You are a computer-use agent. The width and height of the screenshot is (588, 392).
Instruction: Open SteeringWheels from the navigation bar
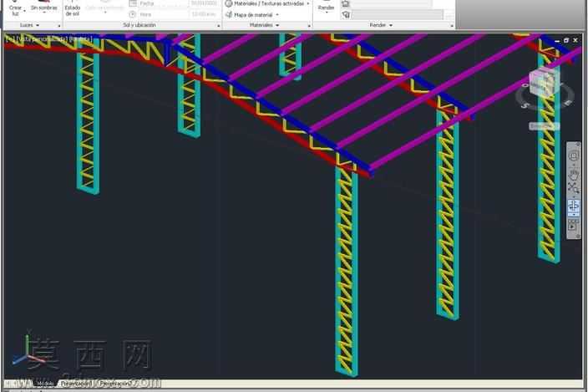coord(573,155)
